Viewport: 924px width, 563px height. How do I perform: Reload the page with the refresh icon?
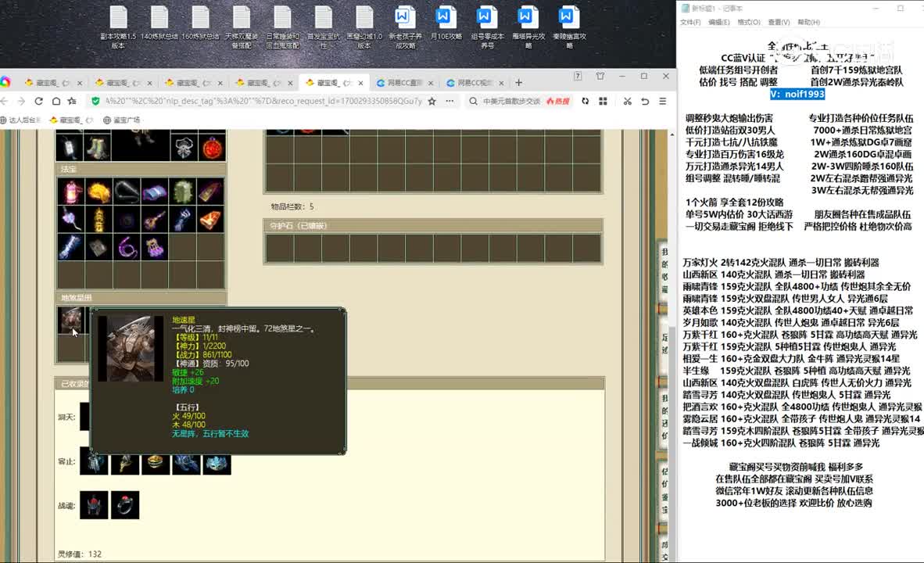tap(38, 101)
